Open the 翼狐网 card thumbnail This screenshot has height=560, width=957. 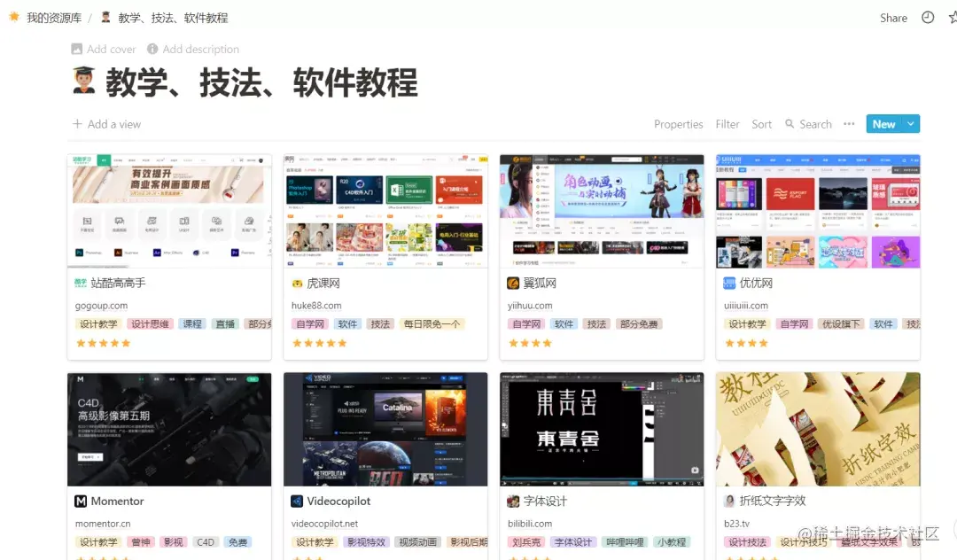click(601, 211)
